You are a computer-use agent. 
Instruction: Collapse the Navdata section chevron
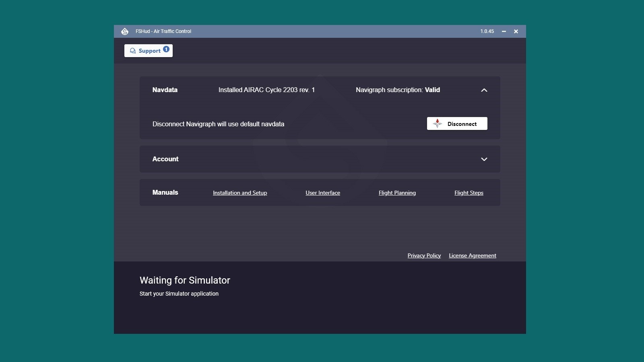pos(484,90)
